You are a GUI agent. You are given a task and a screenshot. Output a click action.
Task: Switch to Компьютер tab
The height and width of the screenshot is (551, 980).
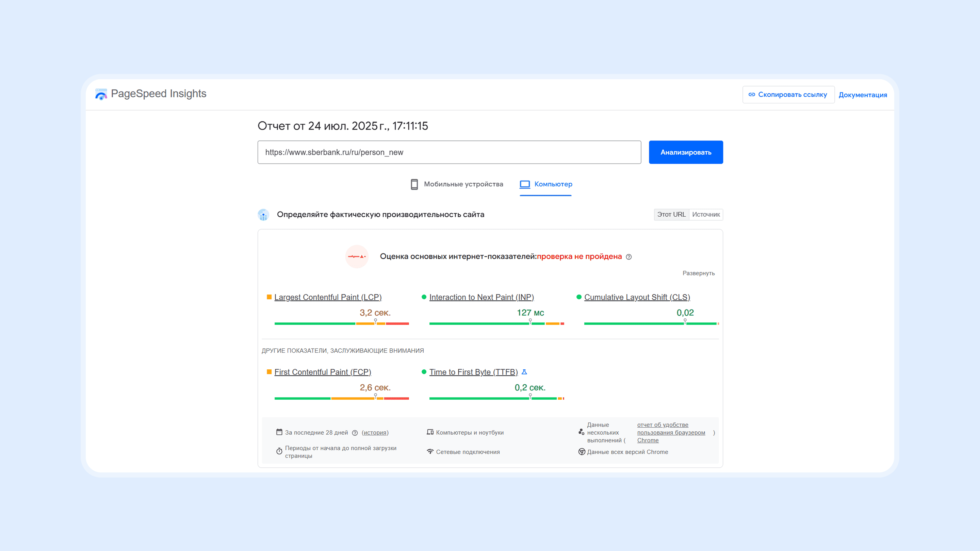pos(545,185)
